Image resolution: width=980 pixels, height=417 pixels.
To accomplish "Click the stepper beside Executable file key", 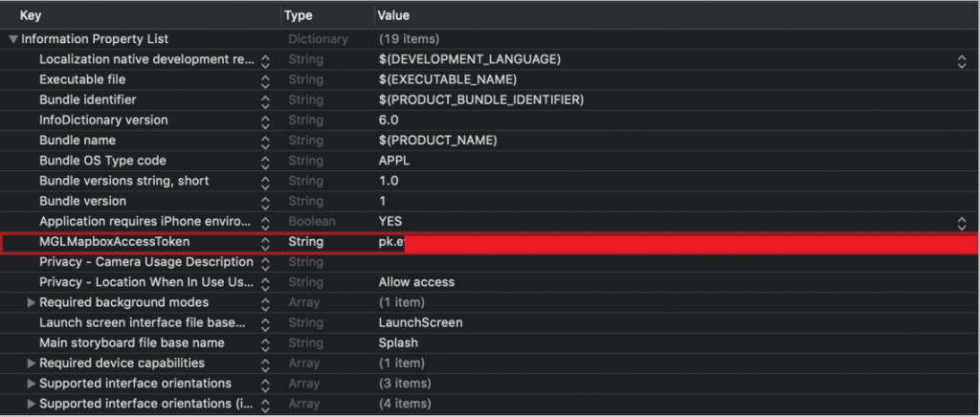I will click(x=265, y=80).
